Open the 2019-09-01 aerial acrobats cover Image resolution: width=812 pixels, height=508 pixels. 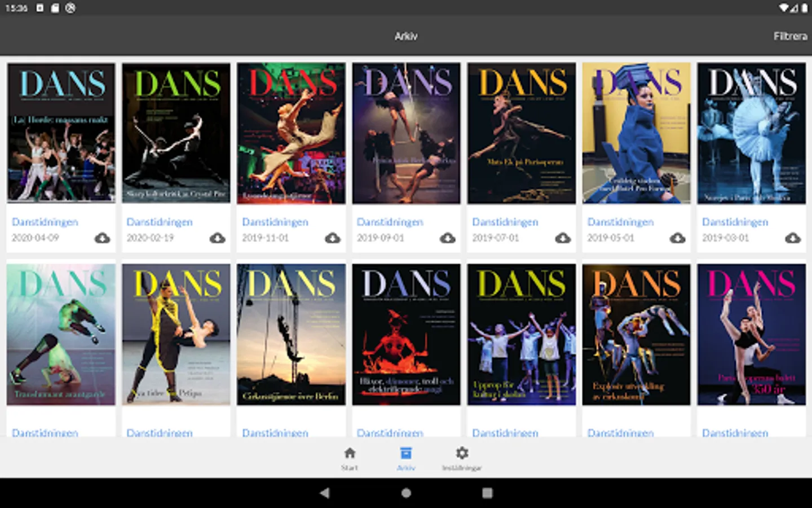point(406,133)
